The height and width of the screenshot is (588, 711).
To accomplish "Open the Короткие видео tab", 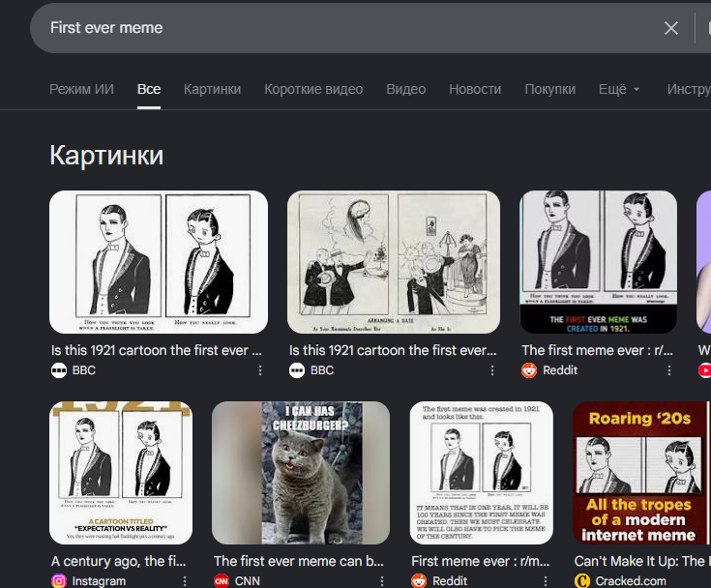I will [x=313, y=89].
